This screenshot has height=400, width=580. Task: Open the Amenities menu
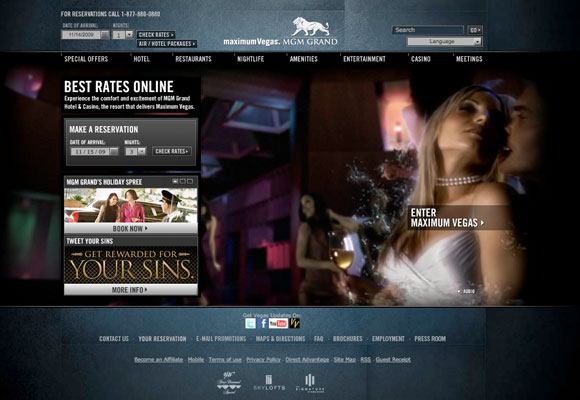coord(304,59)
